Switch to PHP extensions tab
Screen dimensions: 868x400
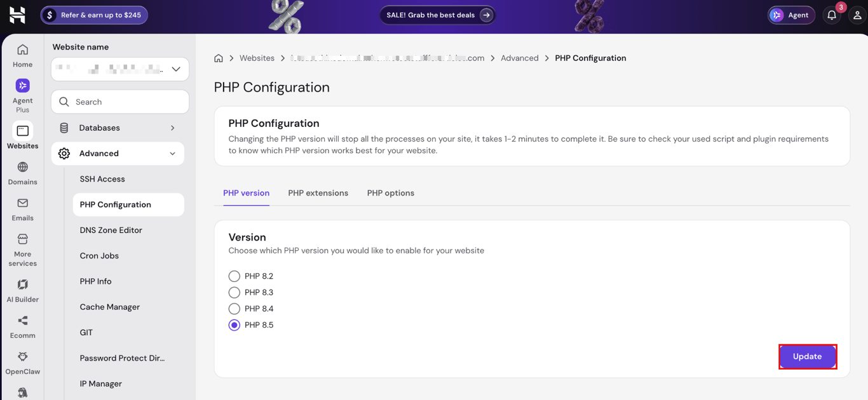[318, 193]
